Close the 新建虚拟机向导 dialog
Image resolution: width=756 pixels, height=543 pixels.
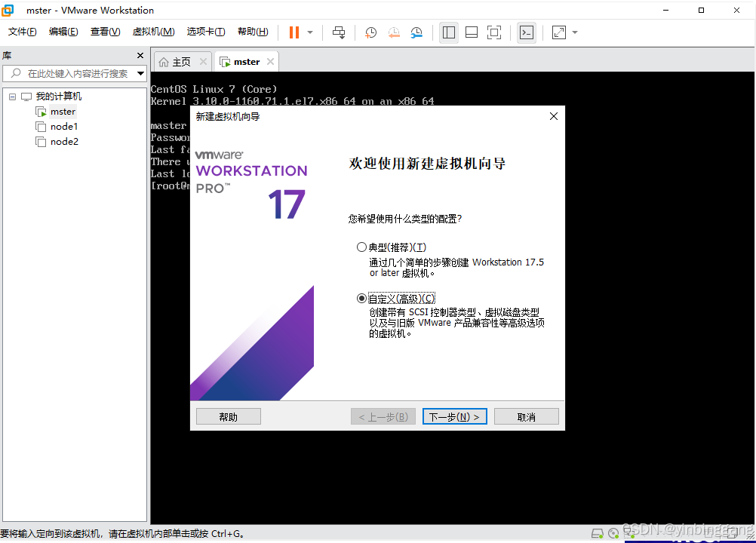pos(554,116)
